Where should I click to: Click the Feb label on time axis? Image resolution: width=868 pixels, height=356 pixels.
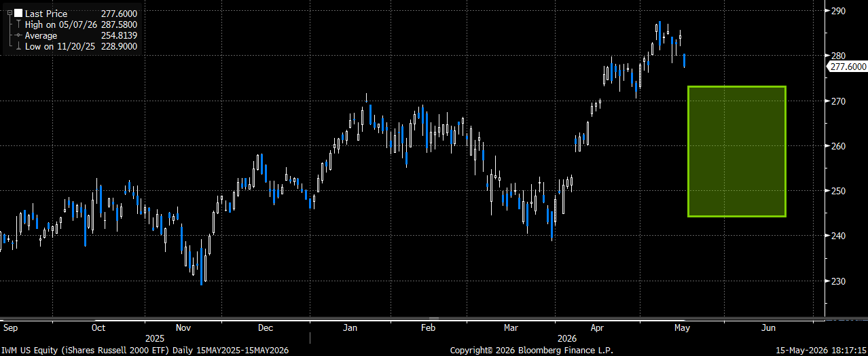point(428,327)
